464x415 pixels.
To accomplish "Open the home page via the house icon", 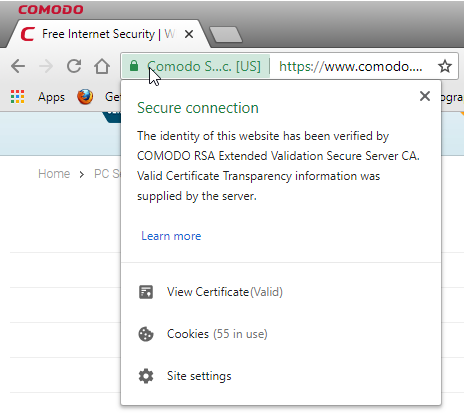I will 102,66.
